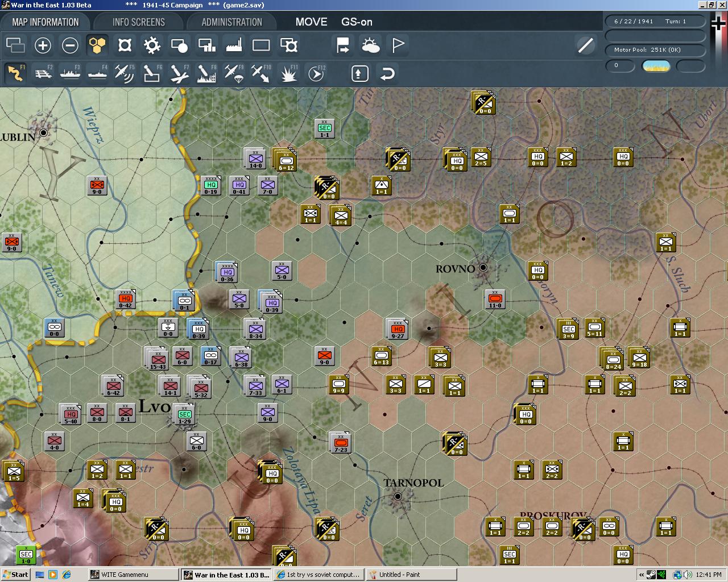Click the Lublin city marker

tap(43, 132)
